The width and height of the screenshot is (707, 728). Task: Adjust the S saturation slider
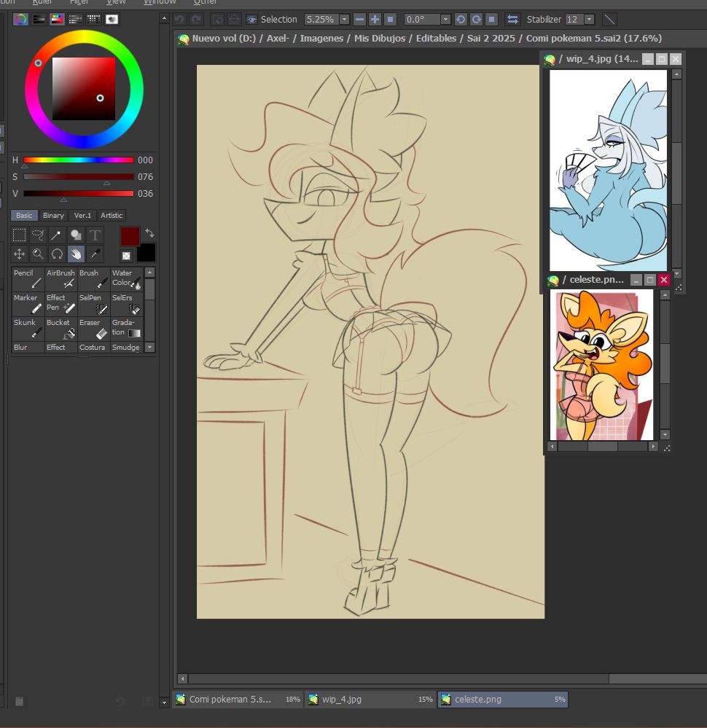(x=79, y=177)
